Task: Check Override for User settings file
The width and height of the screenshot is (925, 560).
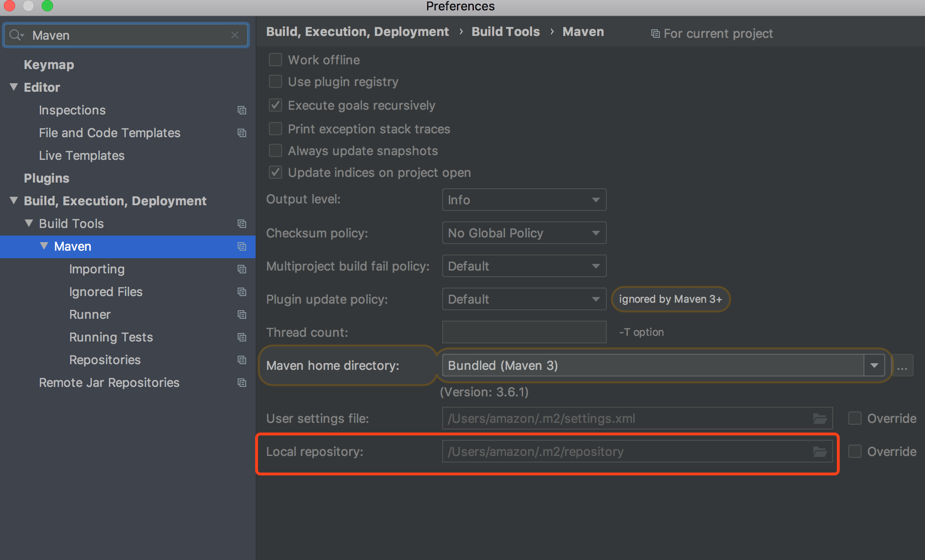Action: (855, 418)
